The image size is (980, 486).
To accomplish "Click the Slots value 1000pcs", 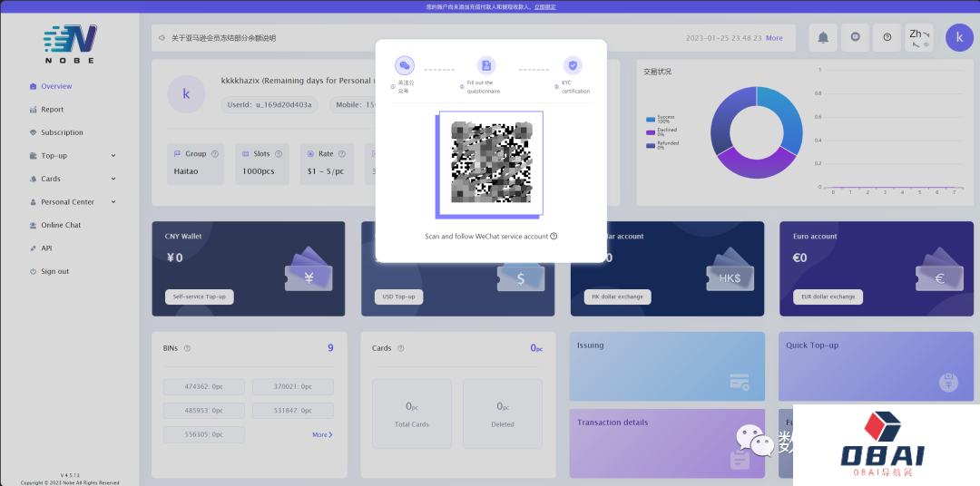I will pos(258,171).
